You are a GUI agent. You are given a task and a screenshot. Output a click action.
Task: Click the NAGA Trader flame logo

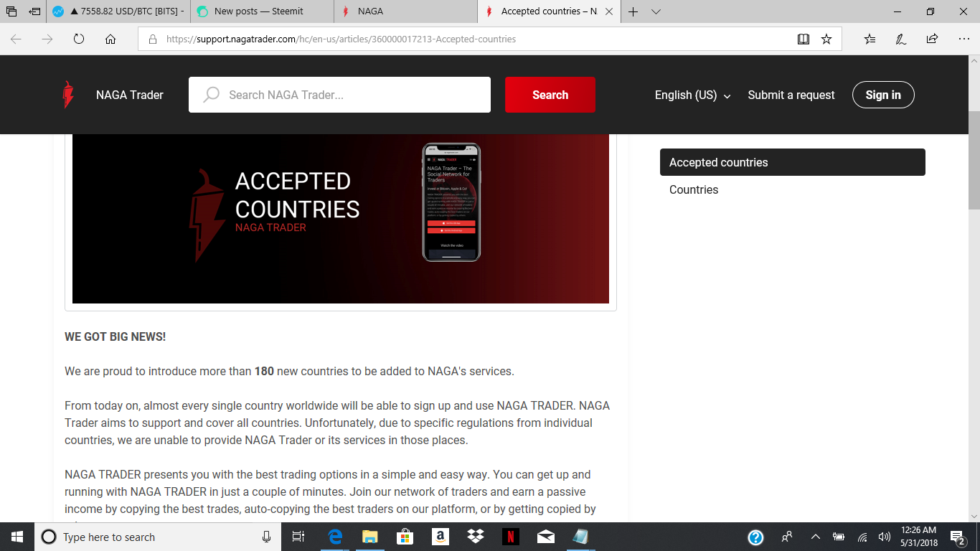pos(69,94)
